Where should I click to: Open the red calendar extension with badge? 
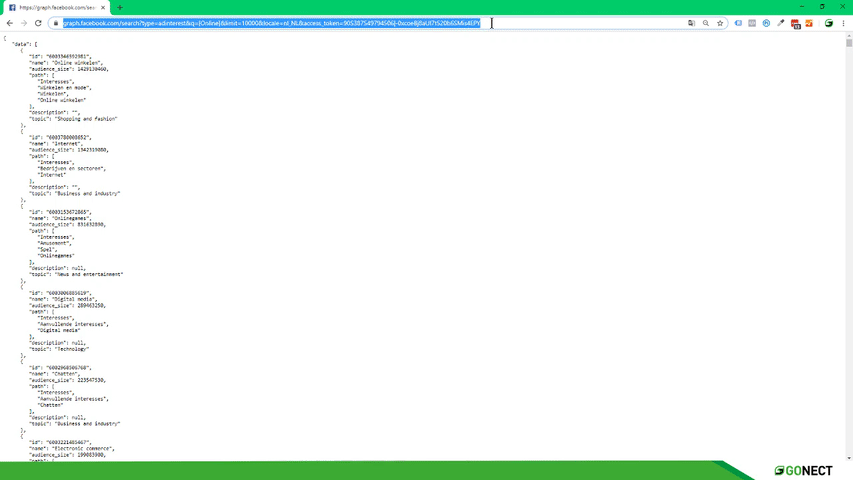click(x=795, y=24)
